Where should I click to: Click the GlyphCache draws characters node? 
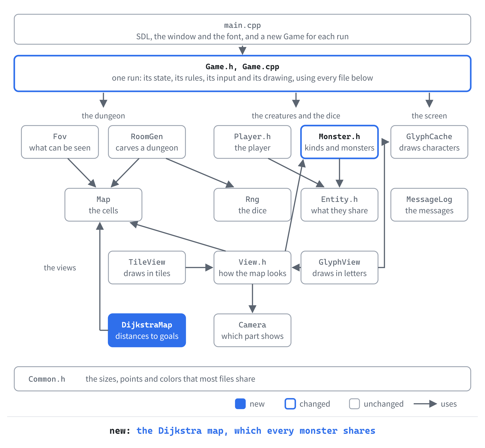429,142
